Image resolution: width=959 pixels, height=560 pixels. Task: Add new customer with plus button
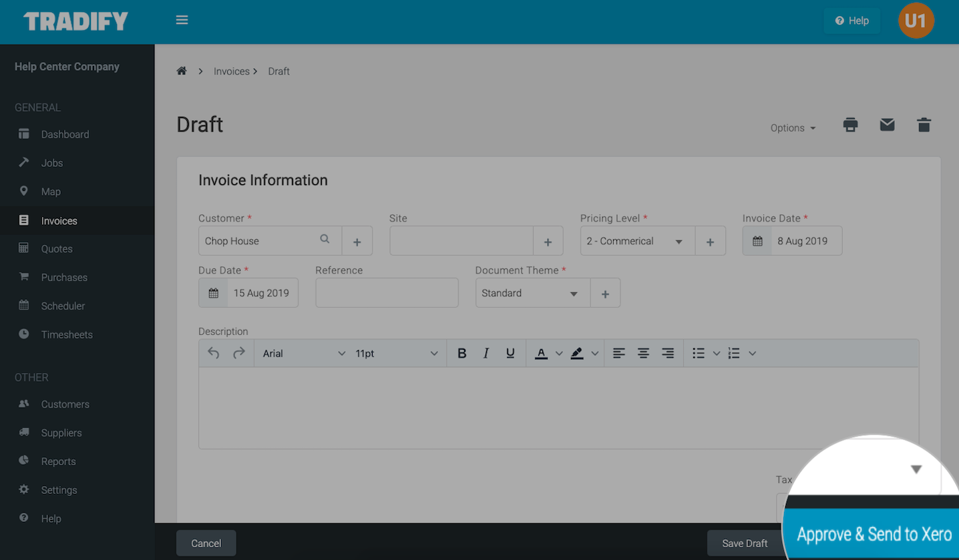[x=357, y=241]
